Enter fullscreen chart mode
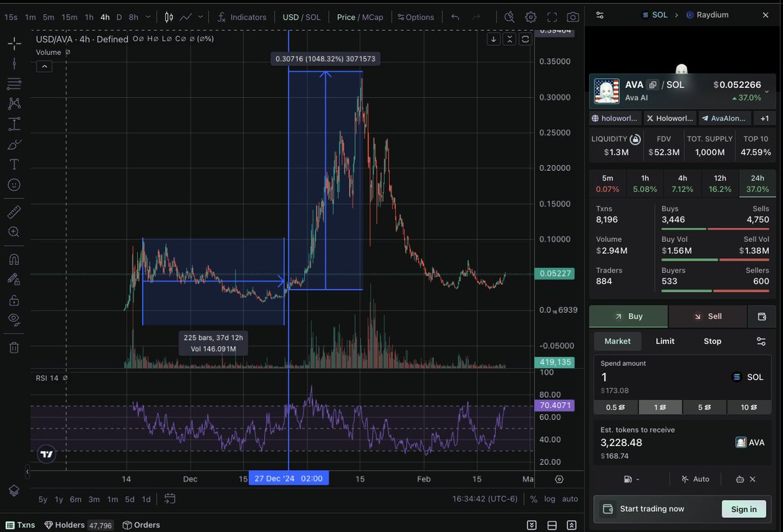The image size is (783, 532). pyautogui.click(x=552, y=17)
